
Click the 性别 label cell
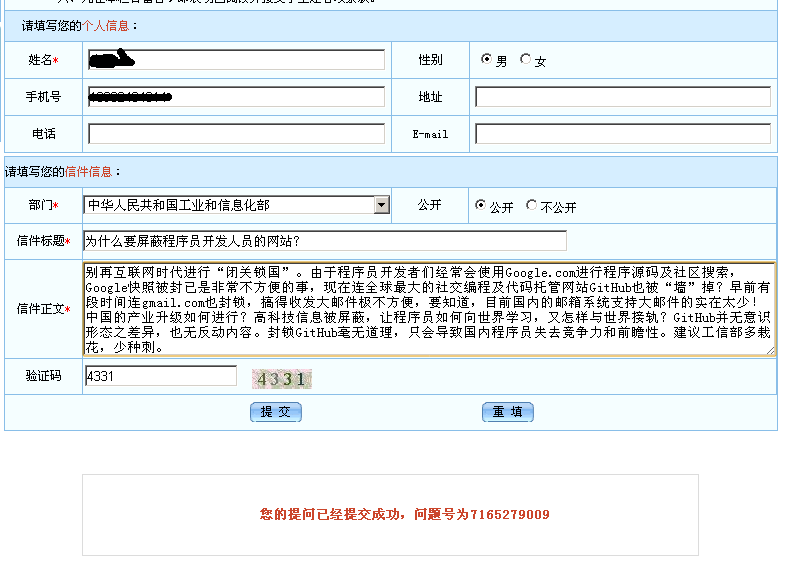click(431, 60)
